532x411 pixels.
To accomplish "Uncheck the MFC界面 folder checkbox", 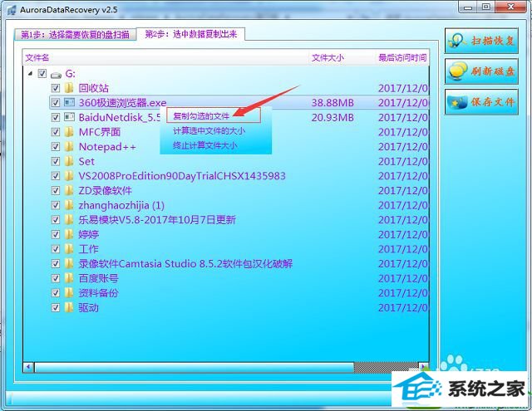I will (x=55, y=132).
